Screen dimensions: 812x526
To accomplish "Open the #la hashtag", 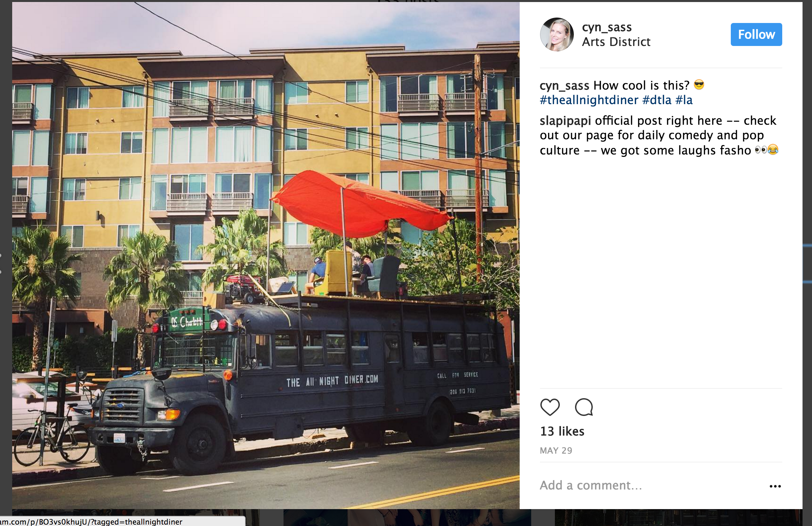I will (684, 100).
